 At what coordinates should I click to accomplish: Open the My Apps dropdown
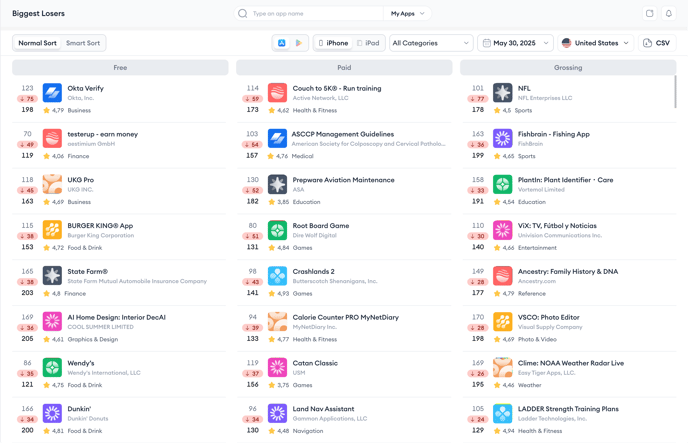click(408, 14)
